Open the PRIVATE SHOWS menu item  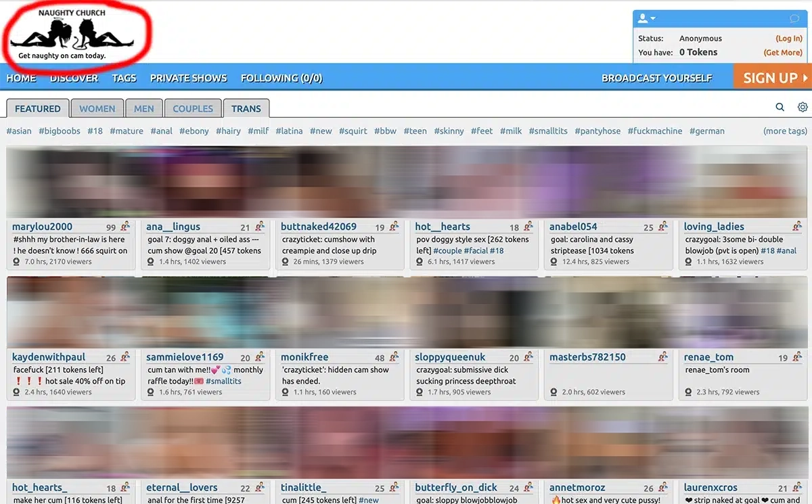188,78
